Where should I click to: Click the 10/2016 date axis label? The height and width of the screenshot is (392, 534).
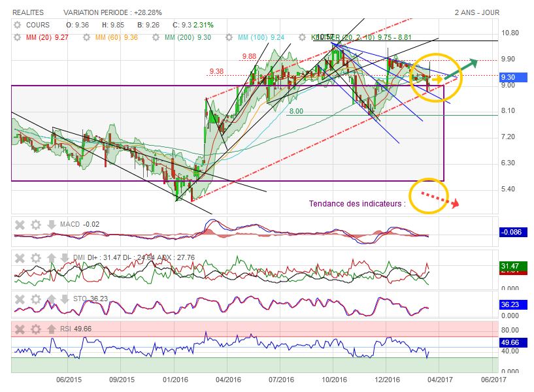click(335, 380)
